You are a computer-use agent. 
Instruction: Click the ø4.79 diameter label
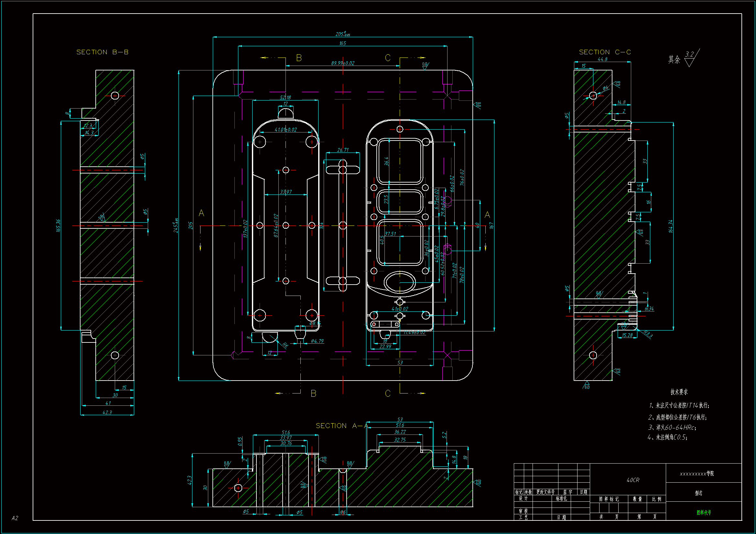click(x=317, y=341)
